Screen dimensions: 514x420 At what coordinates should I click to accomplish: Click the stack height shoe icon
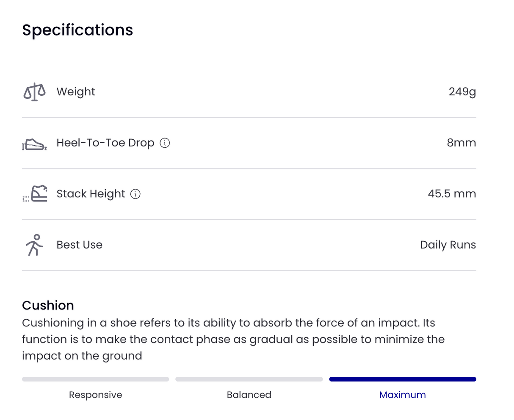tap(35, 194)
